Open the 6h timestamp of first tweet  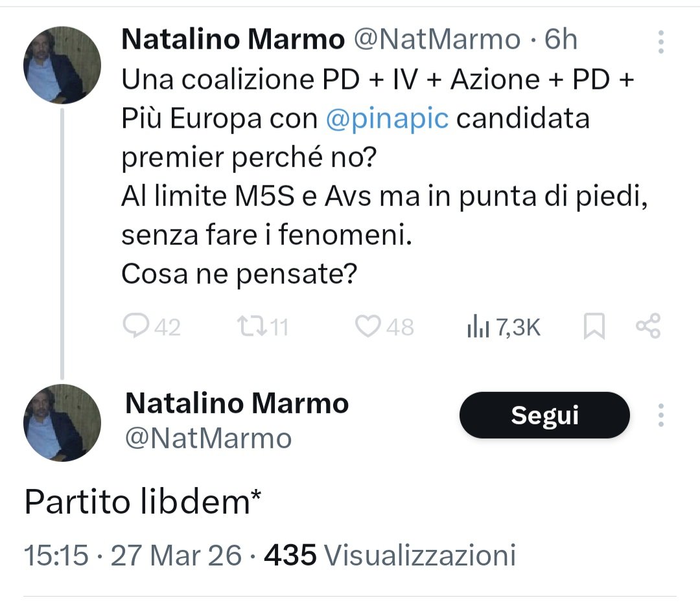pos(561,40)
